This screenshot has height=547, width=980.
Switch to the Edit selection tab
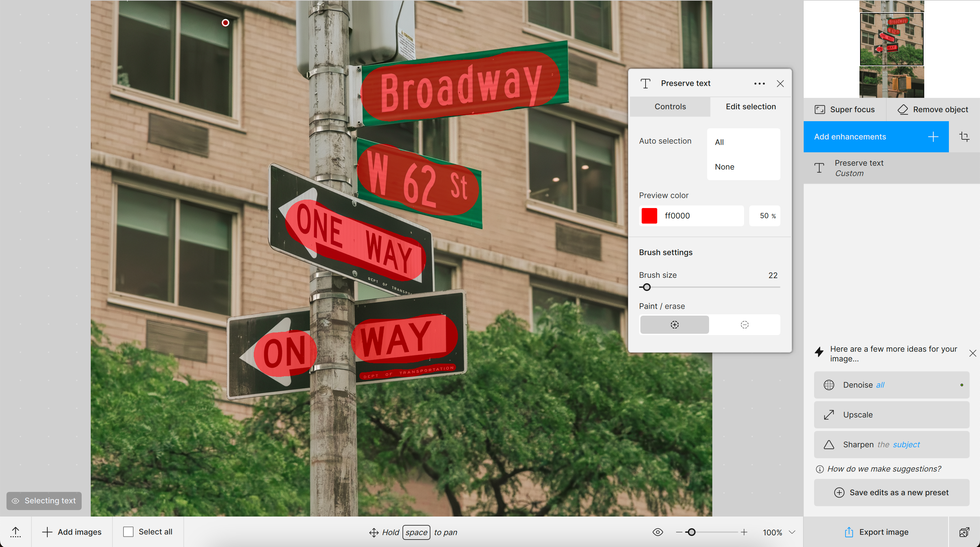pyautogui.click(x=750, y=107)
